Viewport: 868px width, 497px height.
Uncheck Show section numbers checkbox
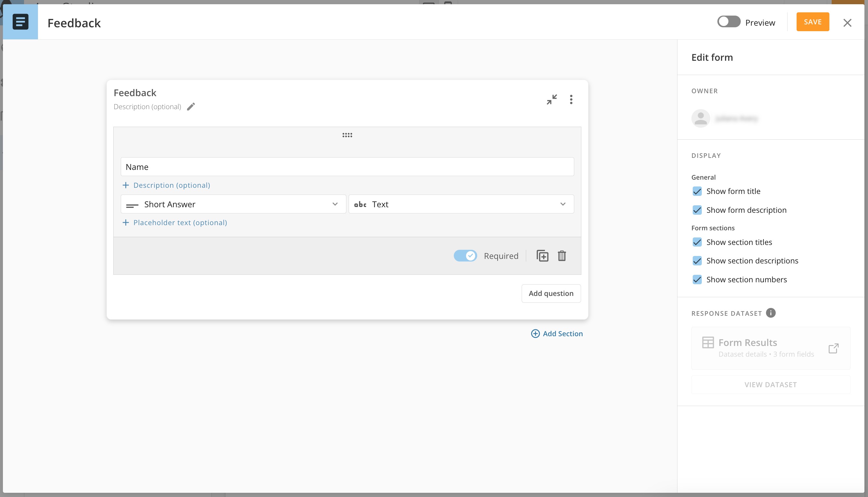697,280
